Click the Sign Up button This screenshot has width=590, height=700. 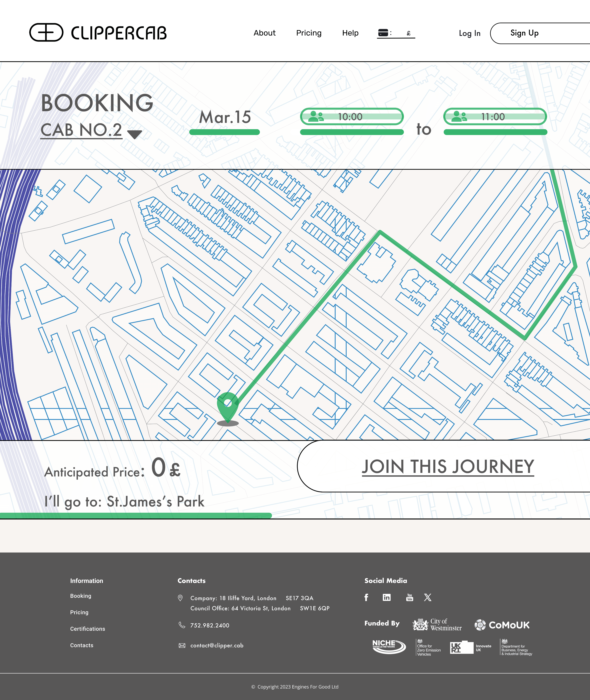tap(540, 33)
